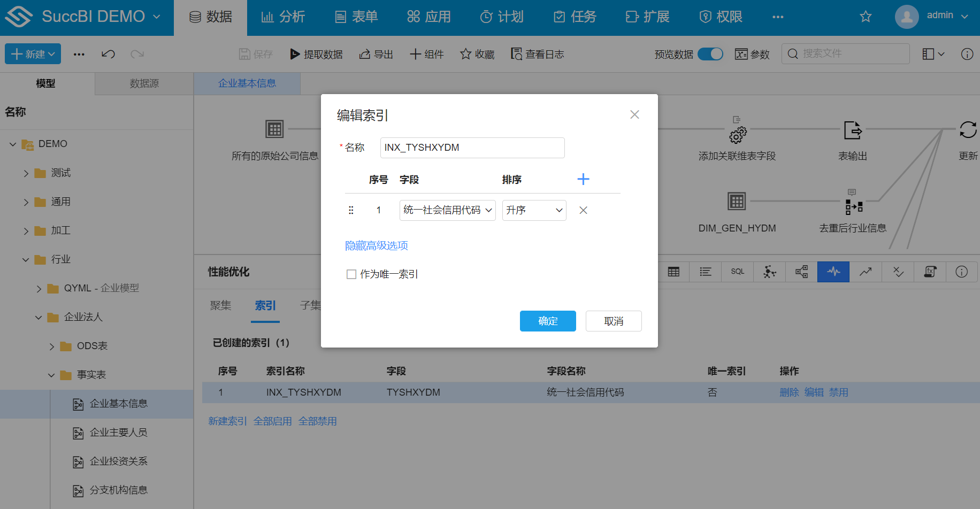Select the table data view icon
The width and height of the screenshot is (980, 509).
673,272
